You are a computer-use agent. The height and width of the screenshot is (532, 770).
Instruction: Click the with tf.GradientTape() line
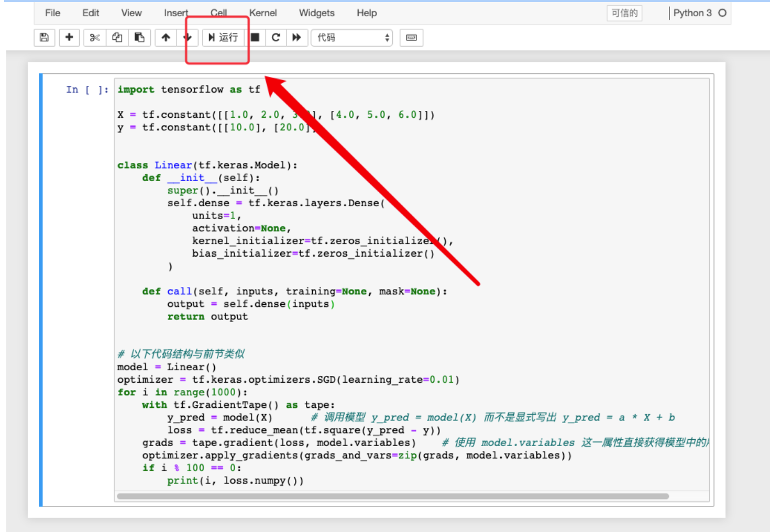click(238, 405)
